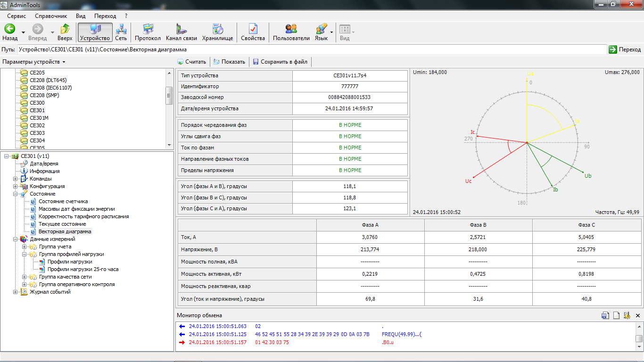Open the Сервис menu

17,16
